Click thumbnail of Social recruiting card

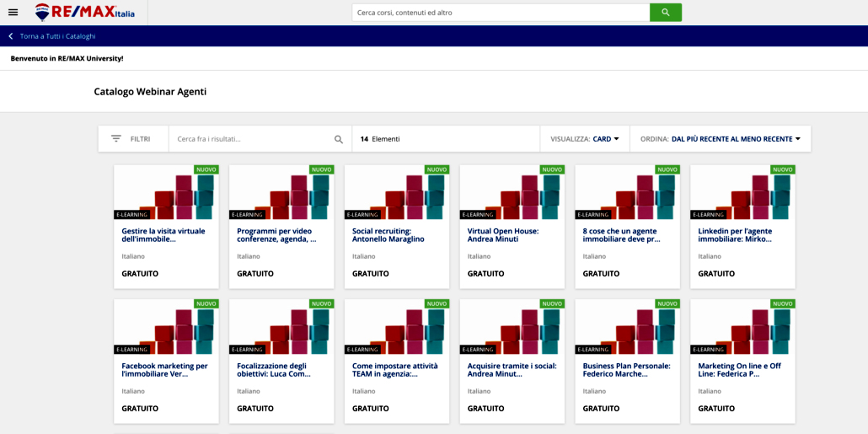(x=397, y=193)
